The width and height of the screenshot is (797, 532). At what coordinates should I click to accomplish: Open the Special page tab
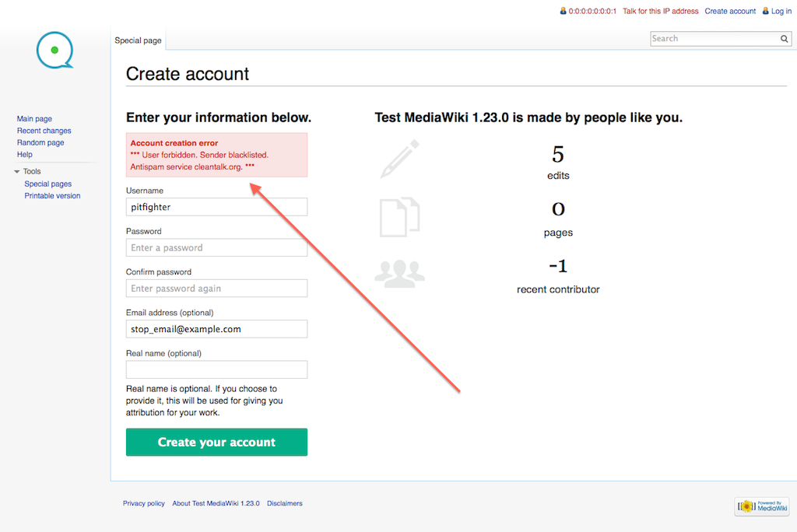tap(138, 40)
